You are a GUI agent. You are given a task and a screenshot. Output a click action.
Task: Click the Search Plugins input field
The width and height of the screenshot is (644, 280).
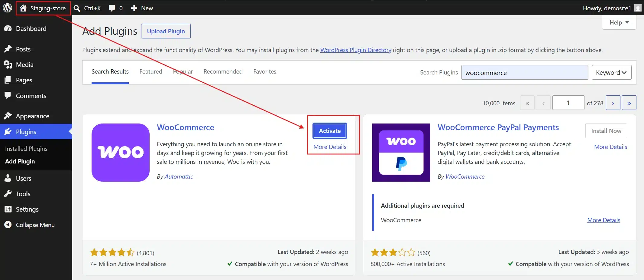525,72
